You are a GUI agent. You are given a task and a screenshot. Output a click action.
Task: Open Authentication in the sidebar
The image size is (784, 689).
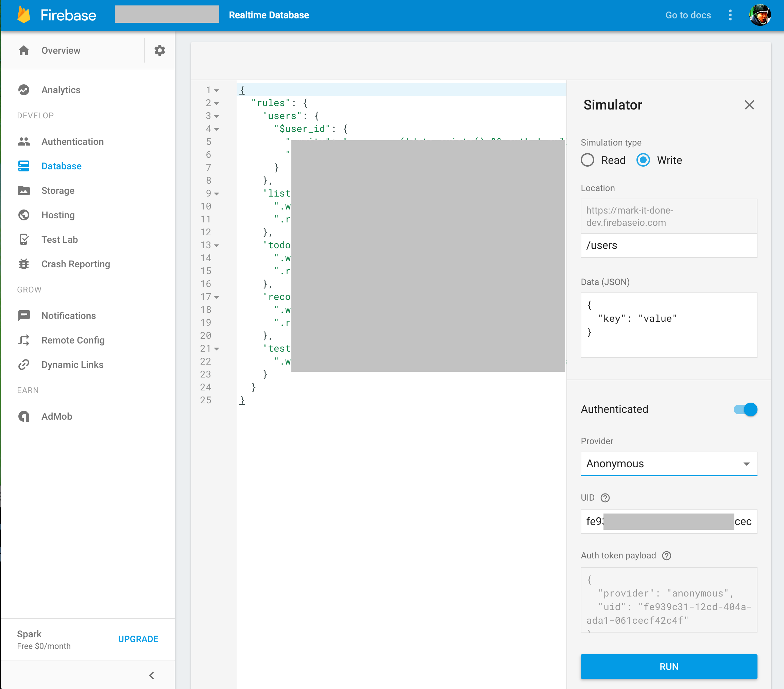pyautogui.click(x=72, y=141)
